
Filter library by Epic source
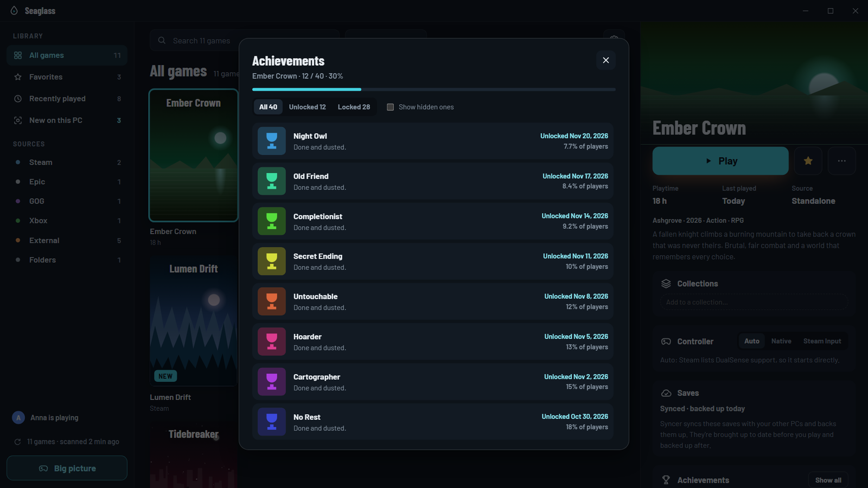(x=67, y=182)
